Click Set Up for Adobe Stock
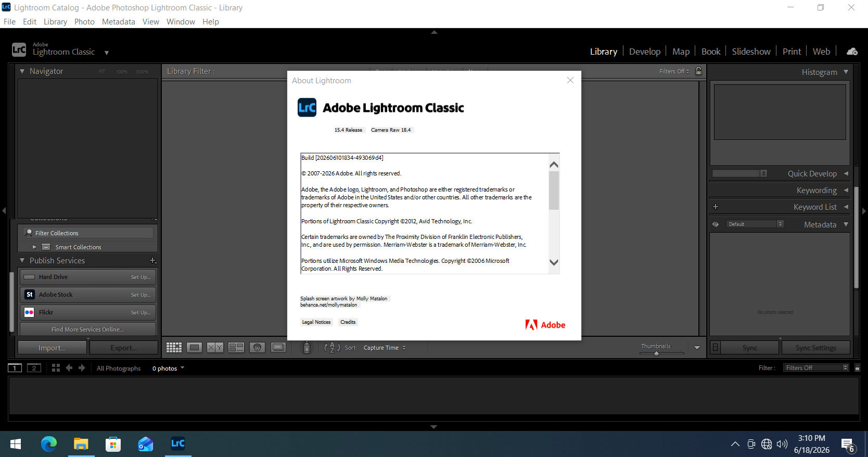The width and height of the screenshot is (868, 457). tap(141, 295)
